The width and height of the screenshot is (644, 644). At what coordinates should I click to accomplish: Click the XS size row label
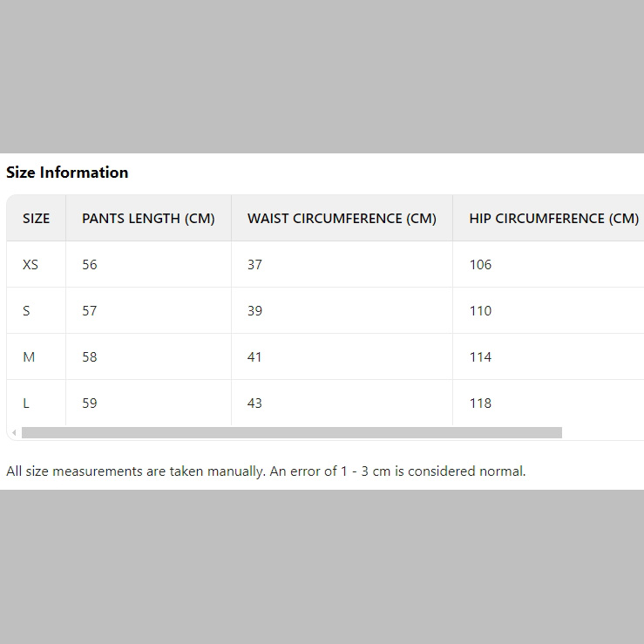tap(31, 265)
